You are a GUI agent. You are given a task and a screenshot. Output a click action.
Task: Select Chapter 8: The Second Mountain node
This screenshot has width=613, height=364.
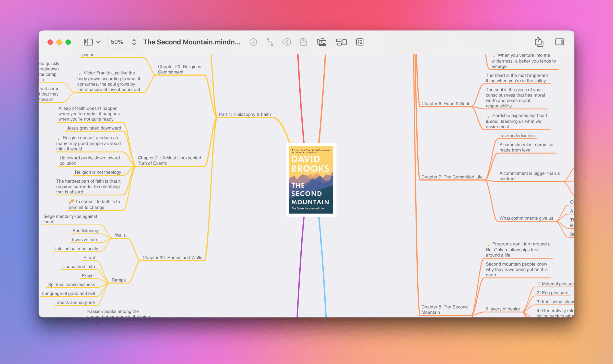pos(444,309)
